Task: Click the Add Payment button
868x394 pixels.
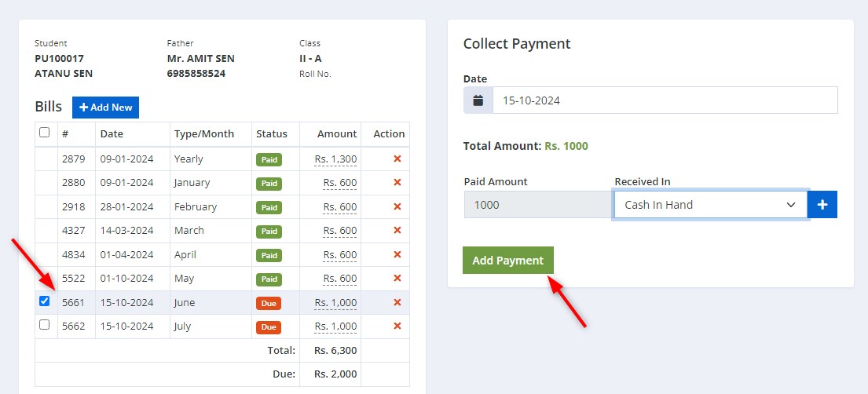Action: coord(508,260)
